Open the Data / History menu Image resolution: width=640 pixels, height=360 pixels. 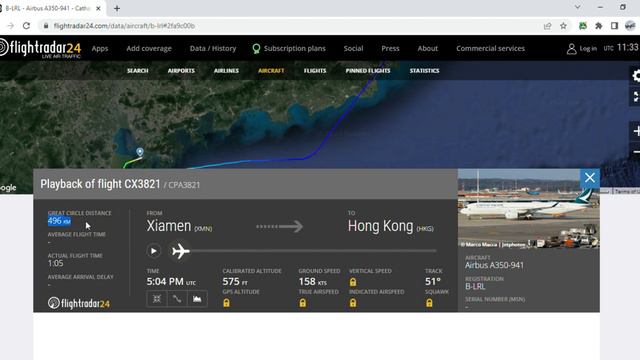[213, 48]
